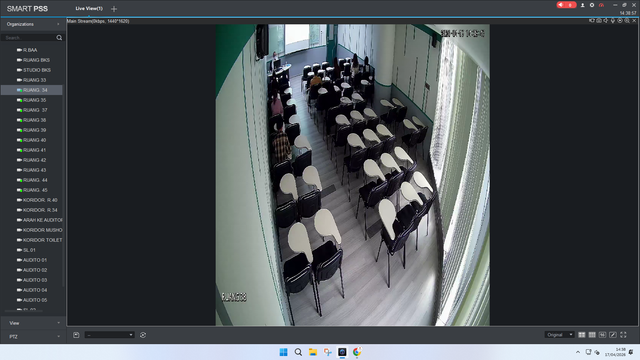Select the multi-split grid layout
Image resolution: width=640 pixels, height=360 pixels.
[592, 335]
